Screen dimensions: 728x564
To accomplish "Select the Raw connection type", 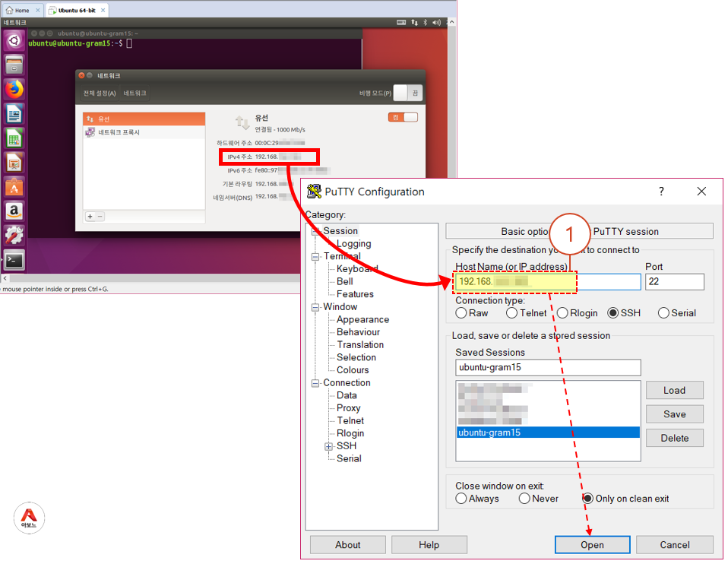I will [472, 313].
